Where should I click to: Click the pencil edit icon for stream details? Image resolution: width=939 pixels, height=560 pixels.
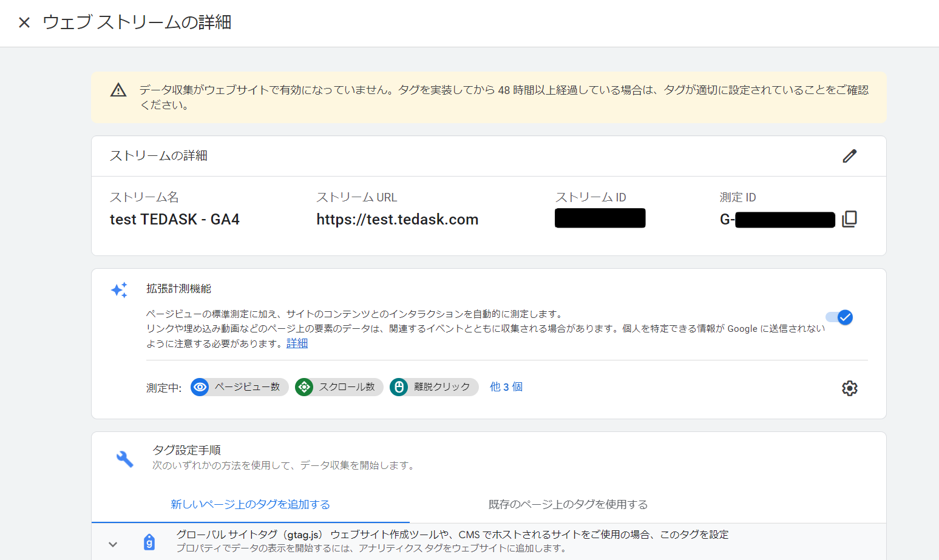849,156
